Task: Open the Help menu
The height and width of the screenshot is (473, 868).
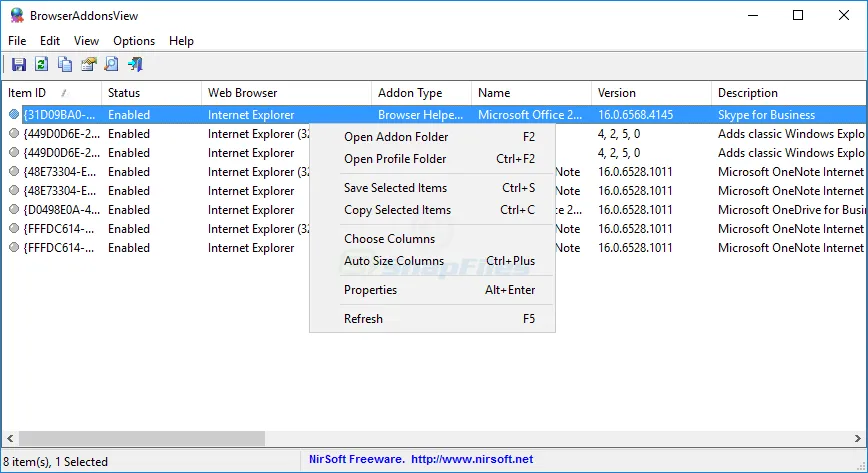Action: (x=182, y=41)
